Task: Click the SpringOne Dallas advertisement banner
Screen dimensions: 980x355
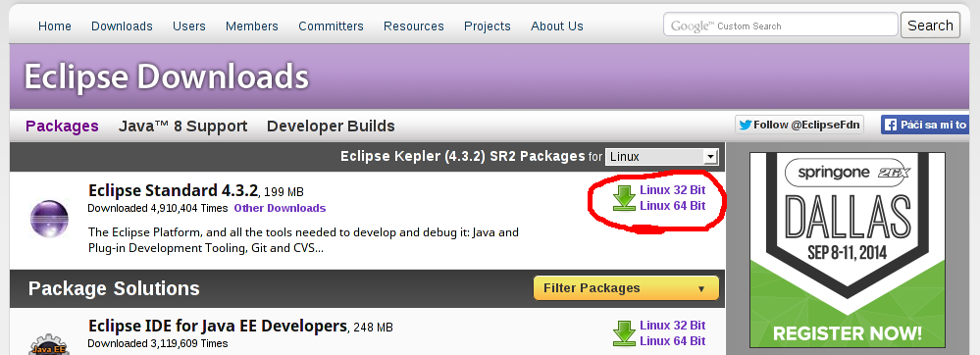Action: click(x=847, y=250)
